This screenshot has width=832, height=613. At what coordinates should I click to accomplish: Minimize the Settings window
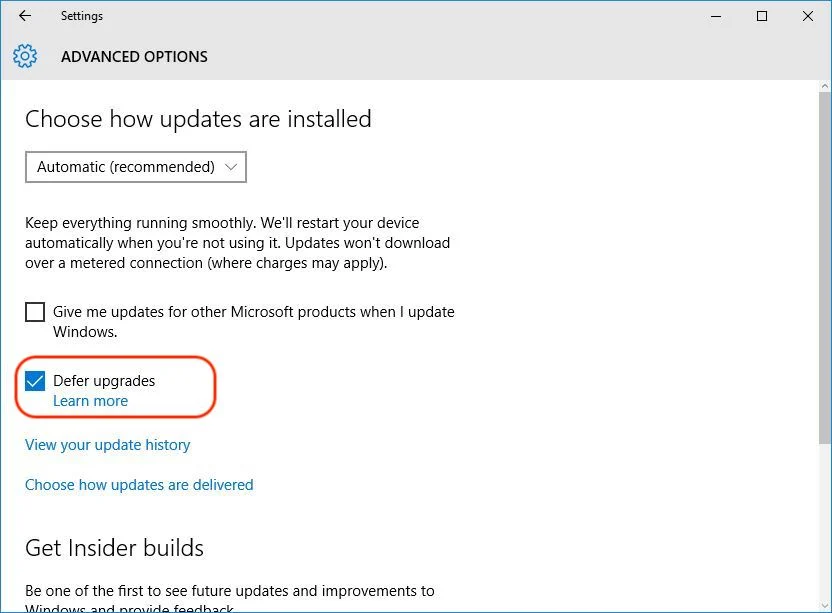pos(716,16)
